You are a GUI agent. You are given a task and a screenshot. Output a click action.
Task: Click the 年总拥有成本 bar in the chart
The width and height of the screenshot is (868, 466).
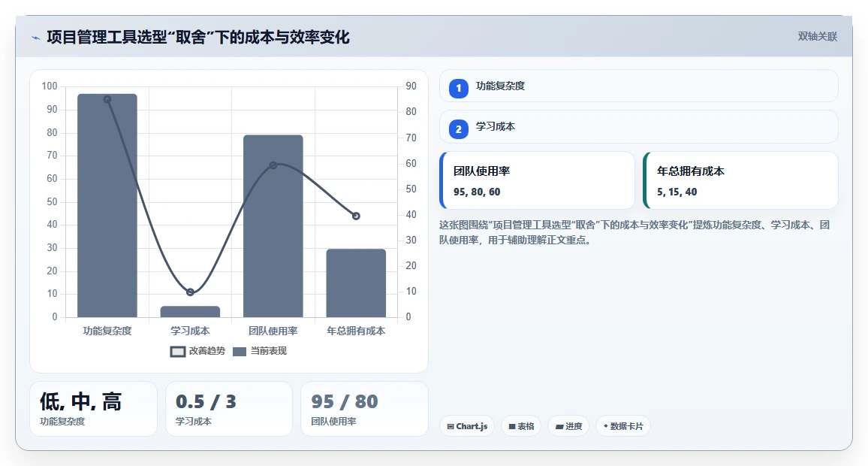tap(356, 283)
